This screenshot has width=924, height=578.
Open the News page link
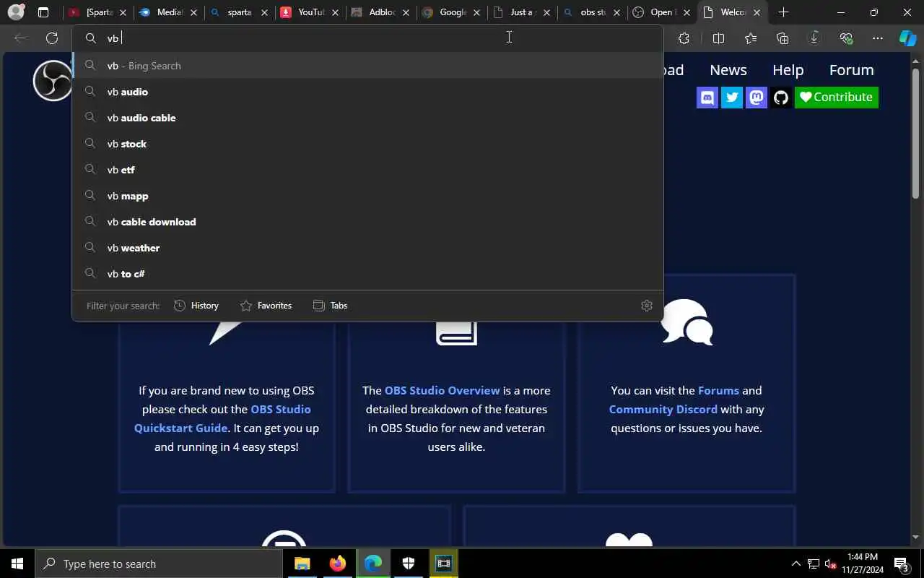(728, 70)
